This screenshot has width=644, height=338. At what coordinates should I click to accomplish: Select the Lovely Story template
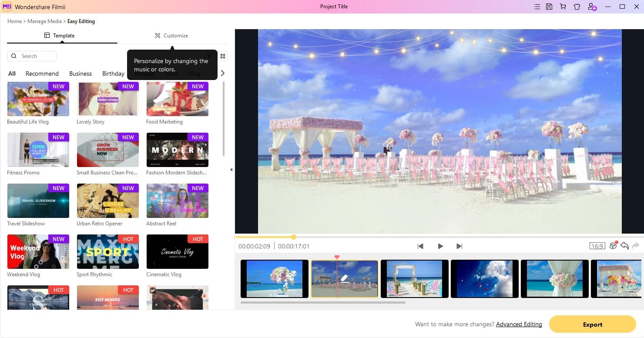tap(108, 99)
